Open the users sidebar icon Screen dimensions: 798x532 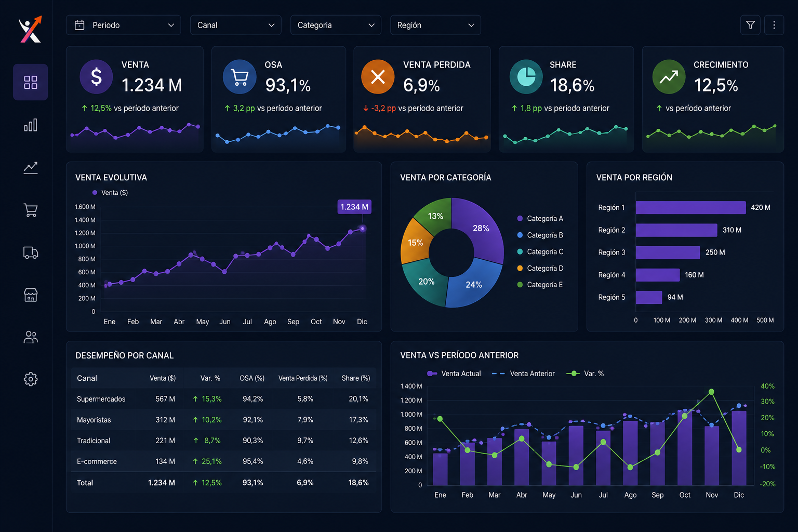(31, 337)
